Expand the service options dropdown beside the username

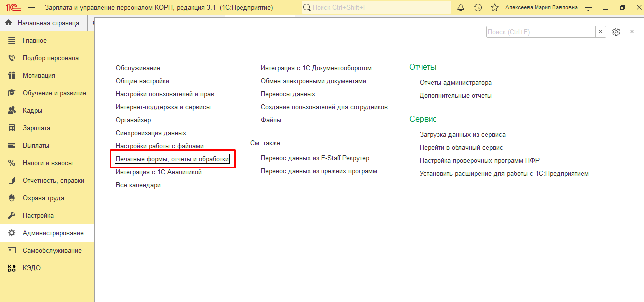[588, 8]
